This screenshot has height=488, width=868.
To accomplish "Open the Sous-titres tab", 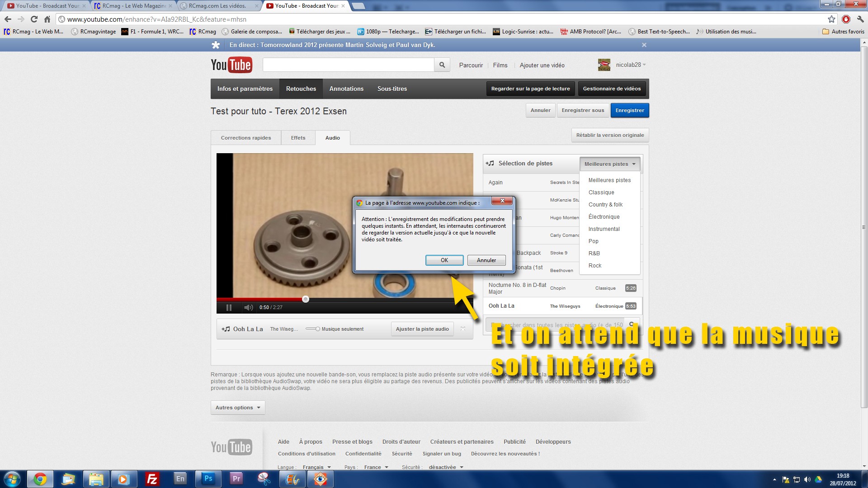I will point(392,89).
